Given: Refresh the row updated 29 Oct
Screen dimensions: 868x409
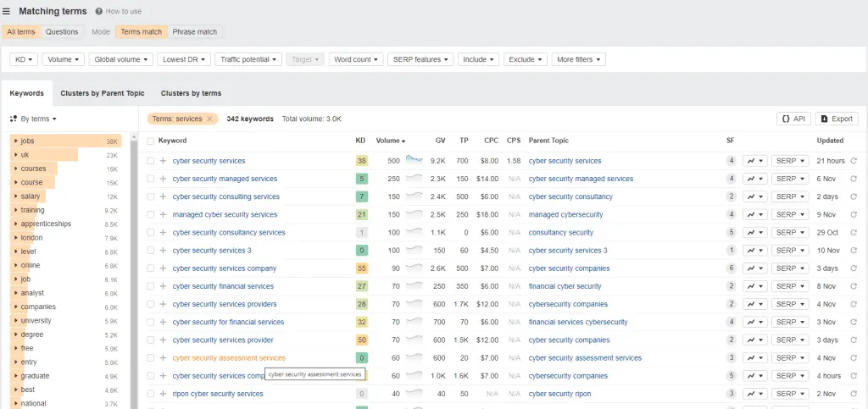Looking at the screenshot, I should click(853, 233).
